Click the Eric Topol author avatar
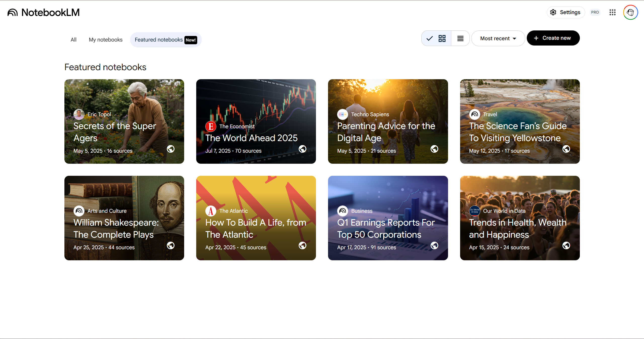 point(79,114)
